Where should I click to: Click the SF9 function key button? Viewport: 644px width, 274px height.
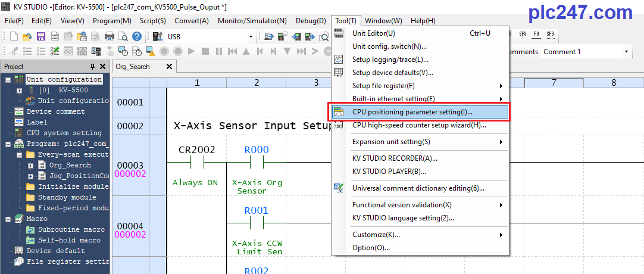tap(551, 35)
